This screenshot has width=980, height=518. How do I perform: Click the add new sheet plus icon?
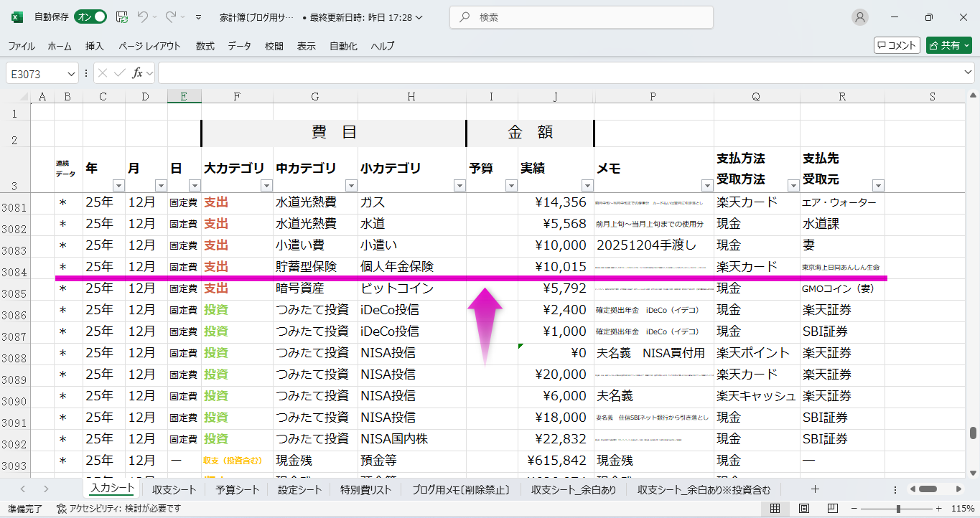(815, 489)
